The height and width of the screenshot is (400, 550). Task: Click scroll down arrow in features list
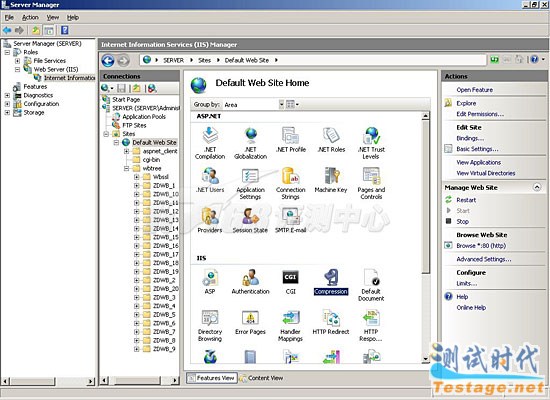425,359
